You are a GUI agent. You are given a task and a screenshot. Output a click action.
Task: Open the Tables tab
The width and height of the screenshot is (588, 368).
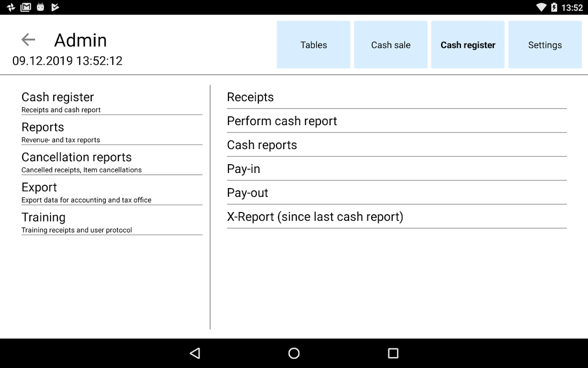tap(314, 45)
